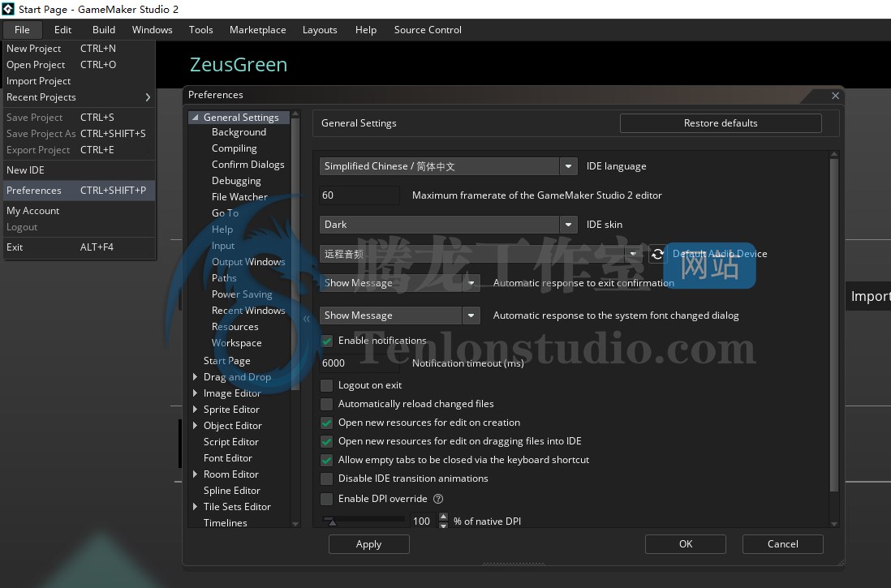Viewport: 891px width, 588px height.
Task: Select Script Editor tree item
Action: click(230, 441)
